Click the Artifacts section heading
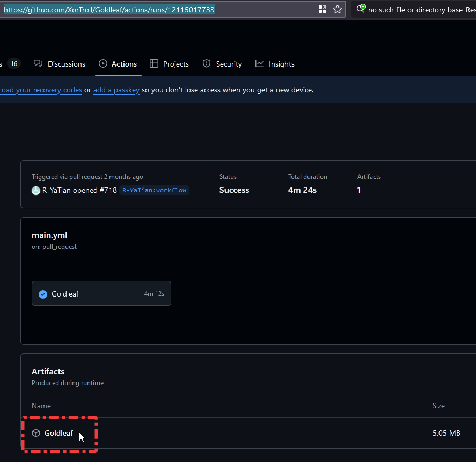476x462 pixels. pyautogui.click(x=48, y=371)
